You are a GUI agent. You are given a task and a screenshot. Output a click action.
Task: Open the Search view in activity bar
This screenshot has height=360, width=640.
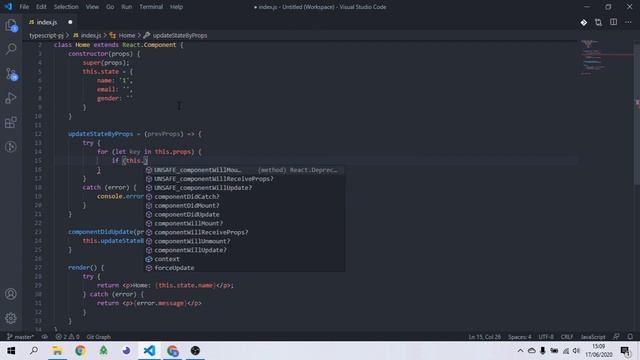[x=11, y=49]
